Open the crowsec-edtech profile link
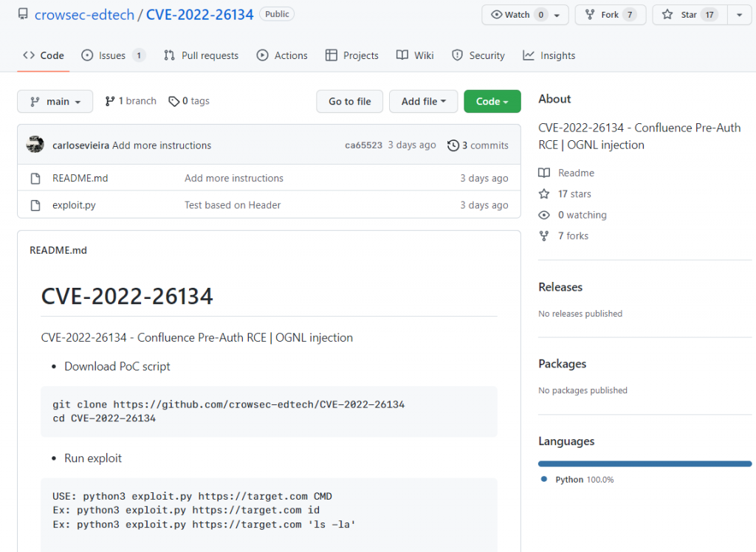Screen dimensions: 756x552 [x=84, y=14]
